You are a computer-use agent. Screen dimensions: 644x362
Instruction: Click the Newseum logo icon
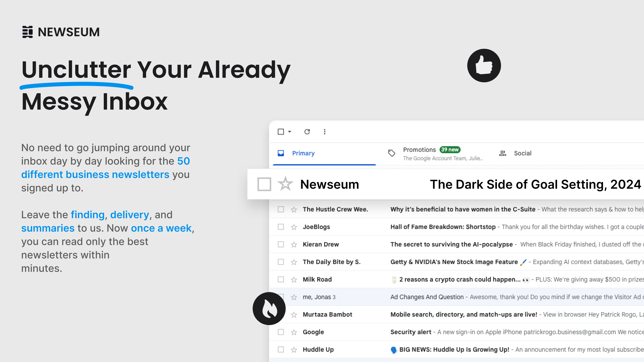point(28,32)
